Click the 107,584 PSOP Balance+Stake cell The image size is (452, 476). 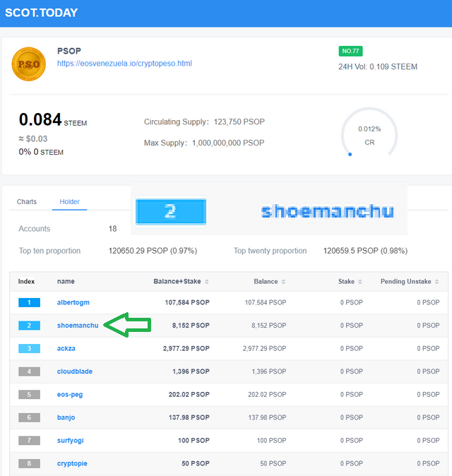pyautogui.click(x=187, y=302)
